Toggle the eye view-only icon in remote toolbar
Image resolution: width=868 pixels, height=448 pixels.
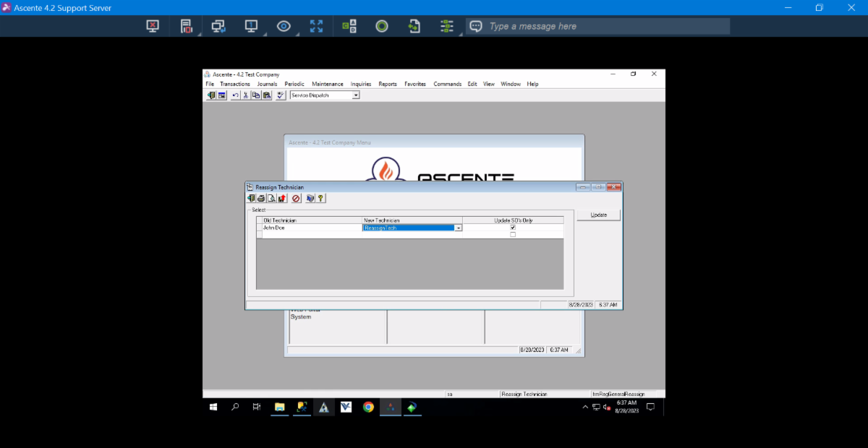[284, 26]
